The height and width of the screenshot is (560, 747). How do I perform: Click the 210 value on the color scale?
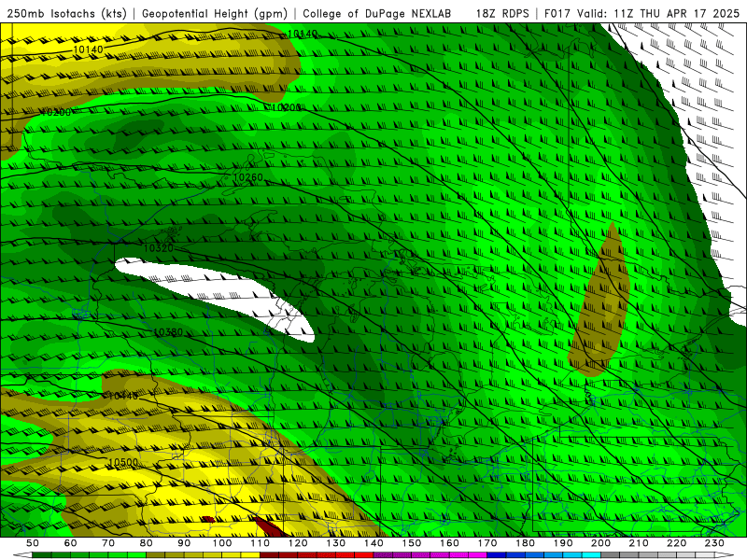coord(639,543)
